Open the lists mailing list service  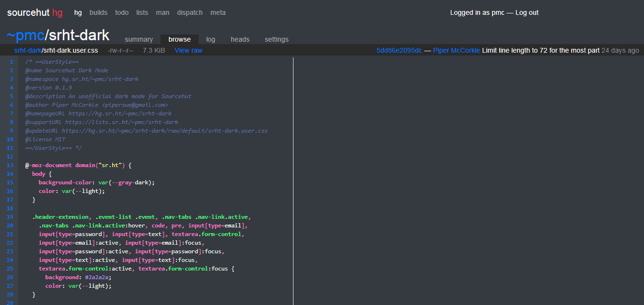click(142, 12)
